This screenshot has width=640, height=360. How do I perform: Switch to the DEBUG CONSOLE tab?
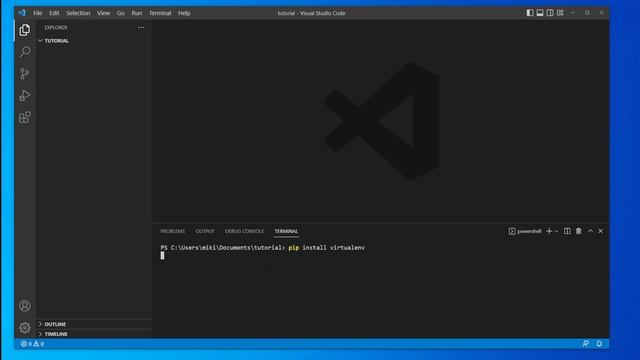point(244,231)
